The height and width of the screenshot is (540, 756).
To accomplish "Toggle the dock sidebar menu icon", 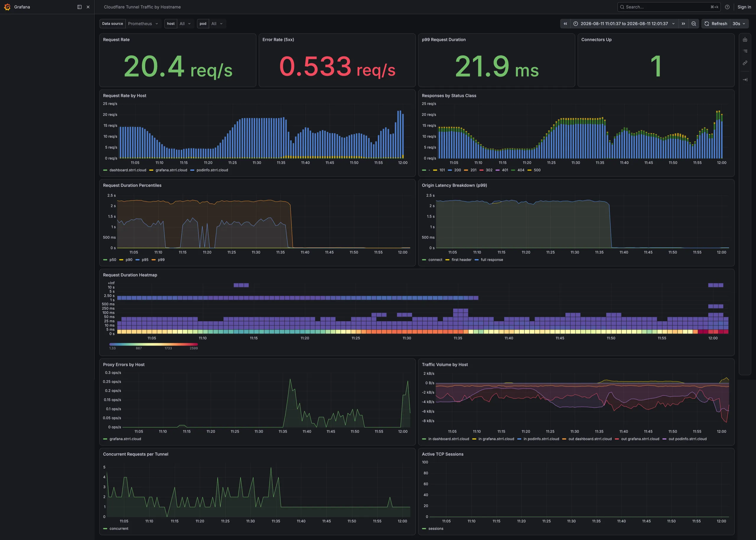I will pyautogui.click(x=79, y=7).
